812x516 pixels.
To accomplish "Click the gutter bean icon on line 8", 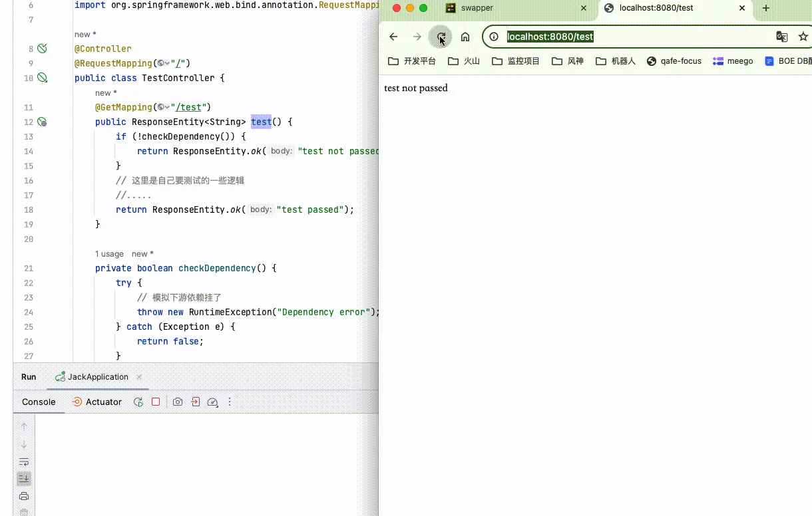I will click(42, 49).
